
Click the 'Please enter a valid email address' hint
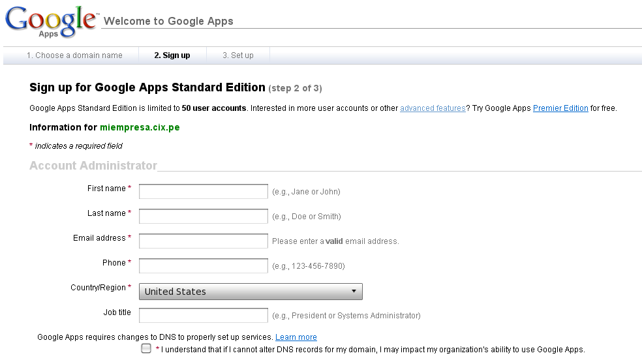pyautogui.click(x=335, y=241)
